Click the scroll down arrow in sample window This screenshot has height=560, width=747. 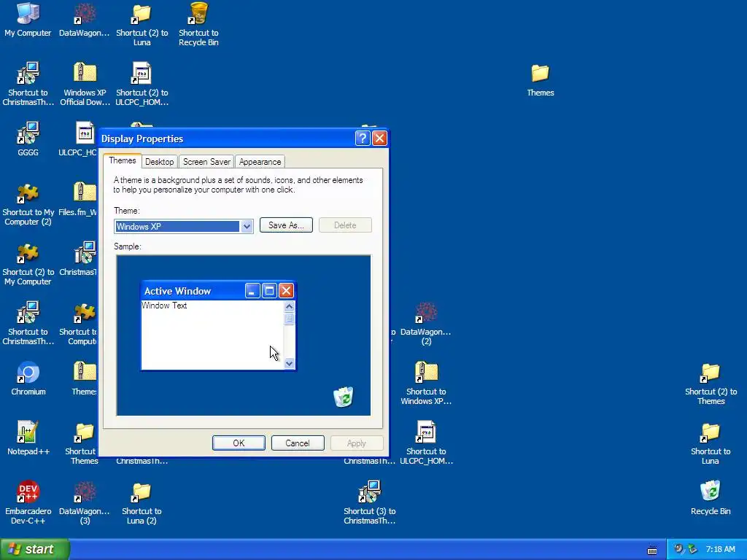[x=289, y=364]
